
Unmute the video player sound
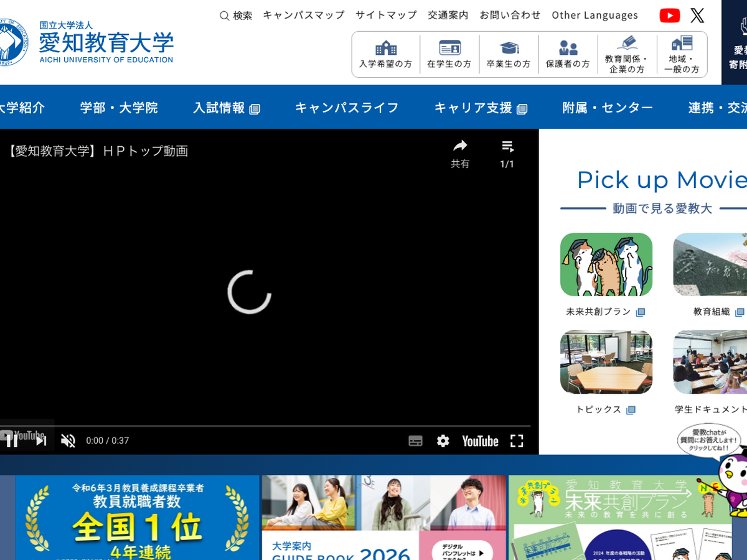68,441
